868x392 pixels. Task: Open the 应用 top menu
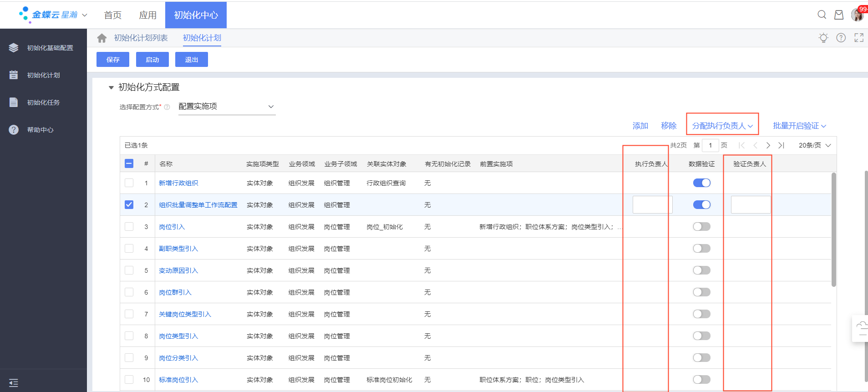pyautogui.click(x=147, y=15)
